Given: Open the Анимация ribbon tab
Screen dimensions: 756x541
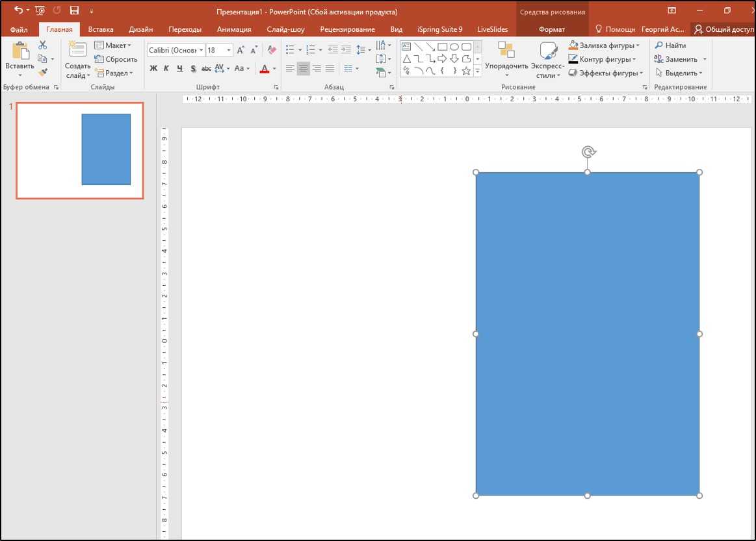Looking at the screenshot, I should click(x=233, y=29).
